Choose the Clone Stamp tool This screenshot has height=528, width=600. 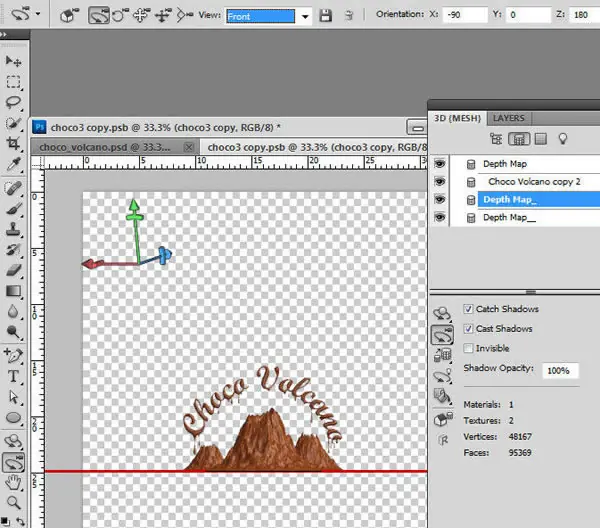click(x=13, y=229)
